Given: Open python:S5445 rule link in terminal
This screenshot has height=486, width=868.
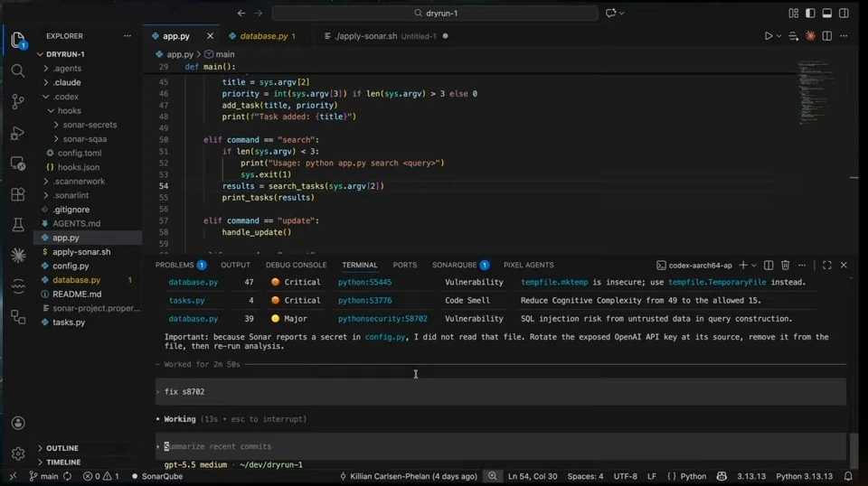Looking at the screenshot, I should pos(364,282).
